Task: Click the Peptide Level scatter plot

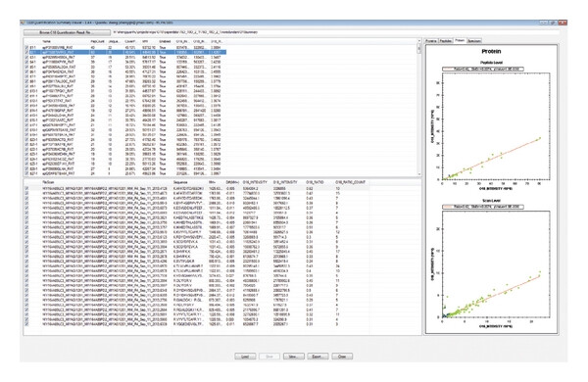Action: (x=496, y=126)
